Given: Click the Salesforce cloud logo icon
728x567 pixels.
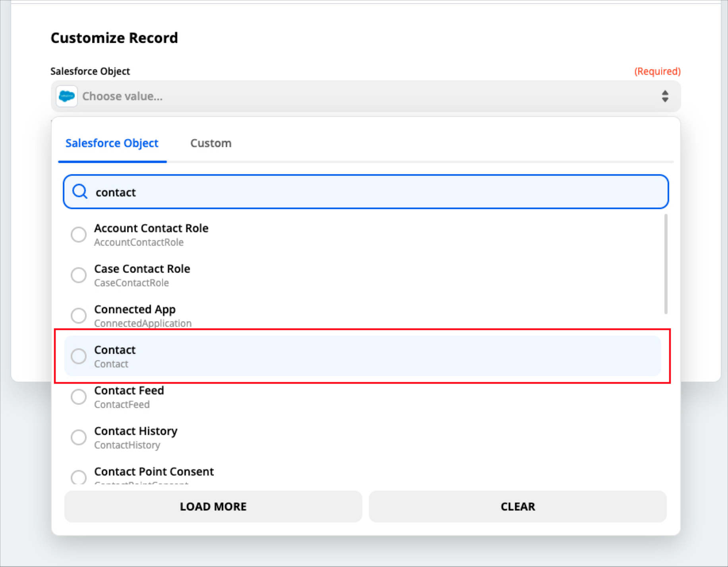Looking at the screenshot, I should click(67, 96).
